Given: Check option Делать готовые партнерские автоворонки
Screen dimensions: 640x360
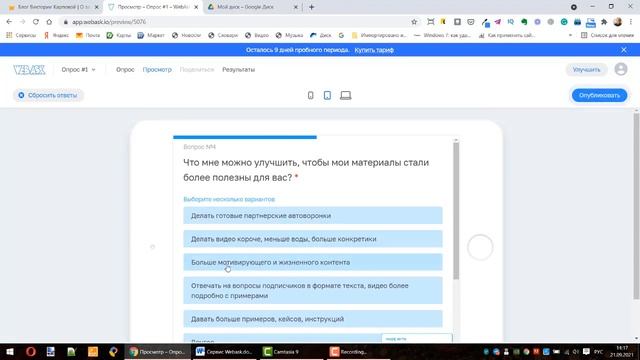Looking at the screenshot, I should [x=313, y=216].
